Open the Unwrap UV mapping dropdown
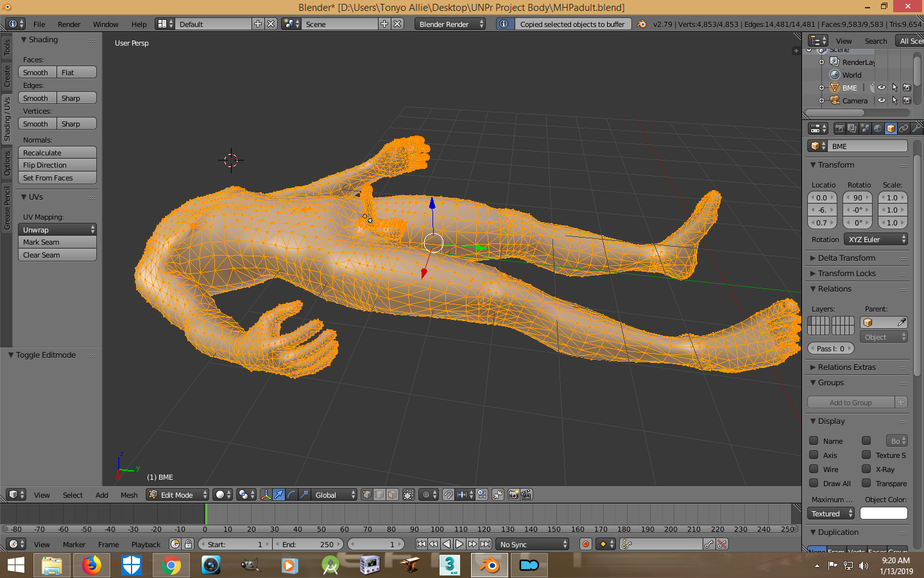 click(x=57, y=229)
